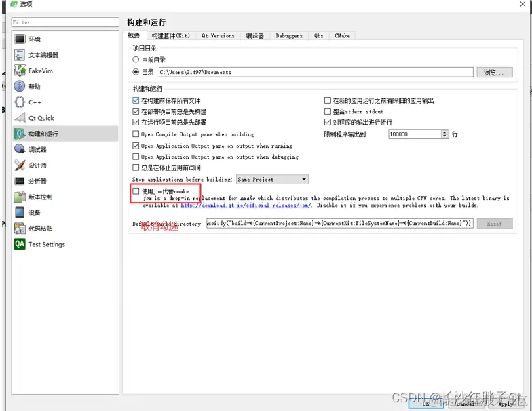Click the 构建和运行 sidebar icon
Viewport: 532px width, 411px height.
(20, 134)
